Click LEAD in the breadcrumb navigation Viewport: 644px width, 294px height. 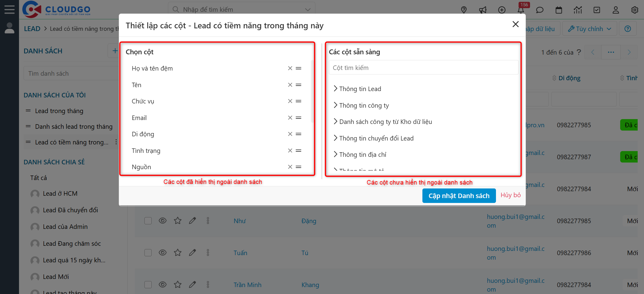point(32,28)
